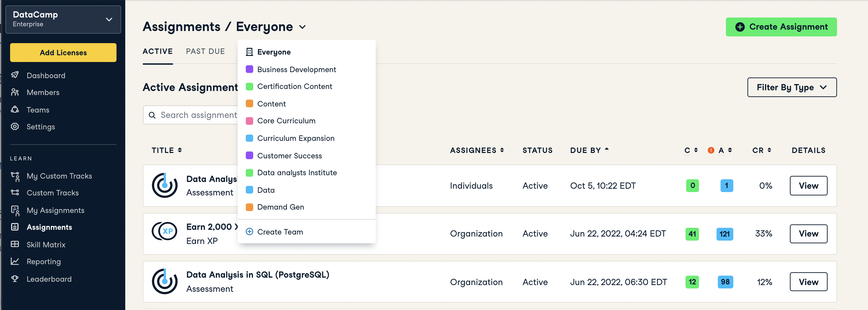Click the My Custom Tracks icon

click(x=15, y=176)
